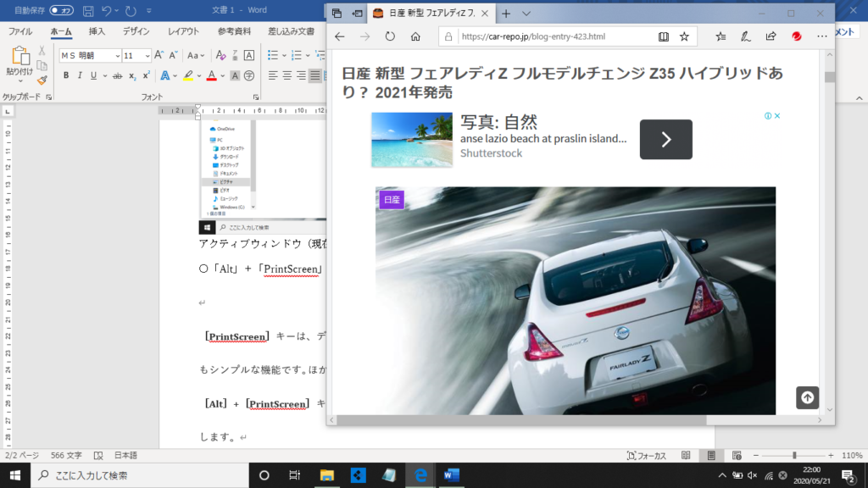Apply a bulleted list
Viewport: 868px width, 488px height.
pos(273,55)
